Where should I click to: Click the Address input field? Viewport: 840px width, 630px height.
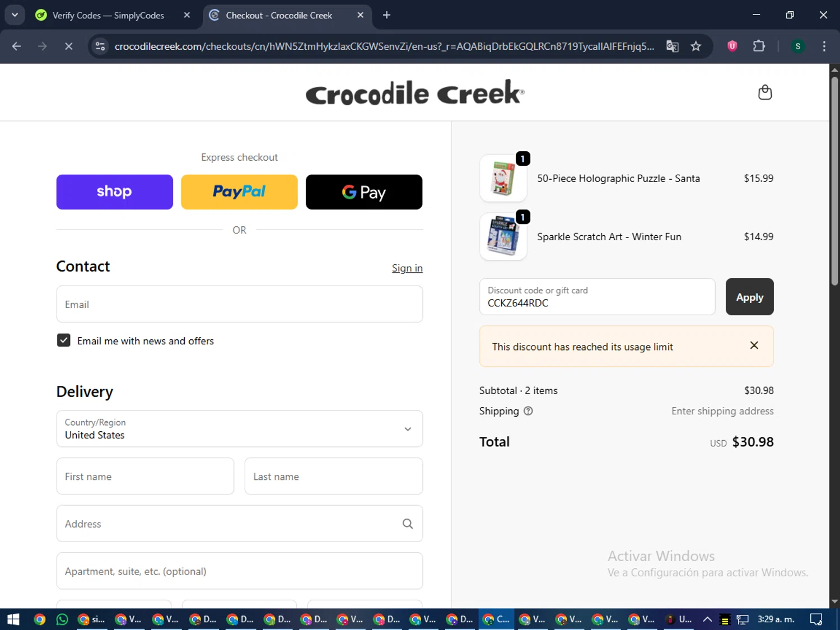click(x=240, y=524)
